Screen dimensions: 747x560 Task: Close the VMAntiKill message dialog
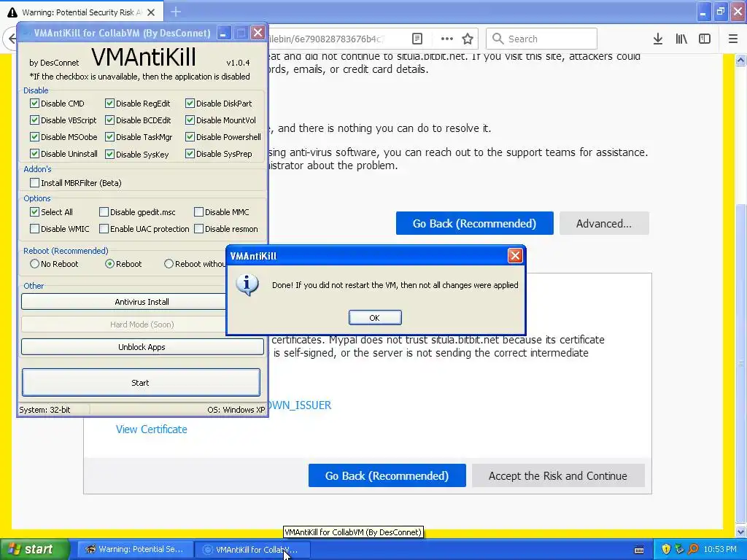tap(515, 256)
